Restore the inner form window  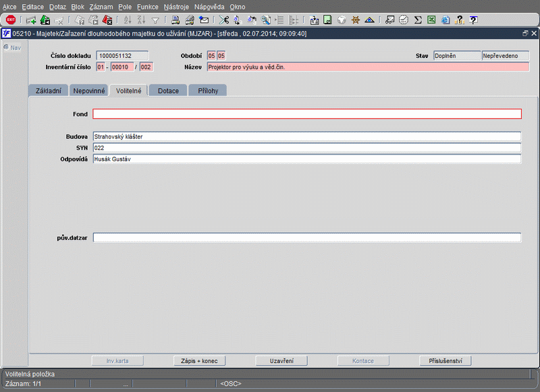pyautogui.click(x=525, y=33)
